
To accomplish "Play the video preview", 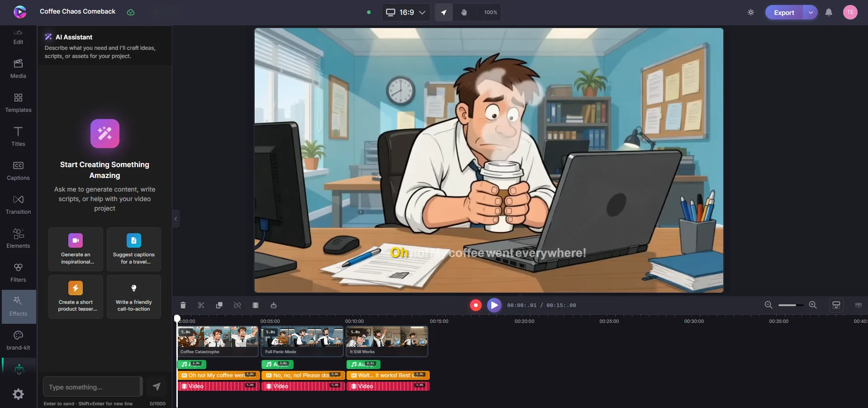I will point(494,305).
